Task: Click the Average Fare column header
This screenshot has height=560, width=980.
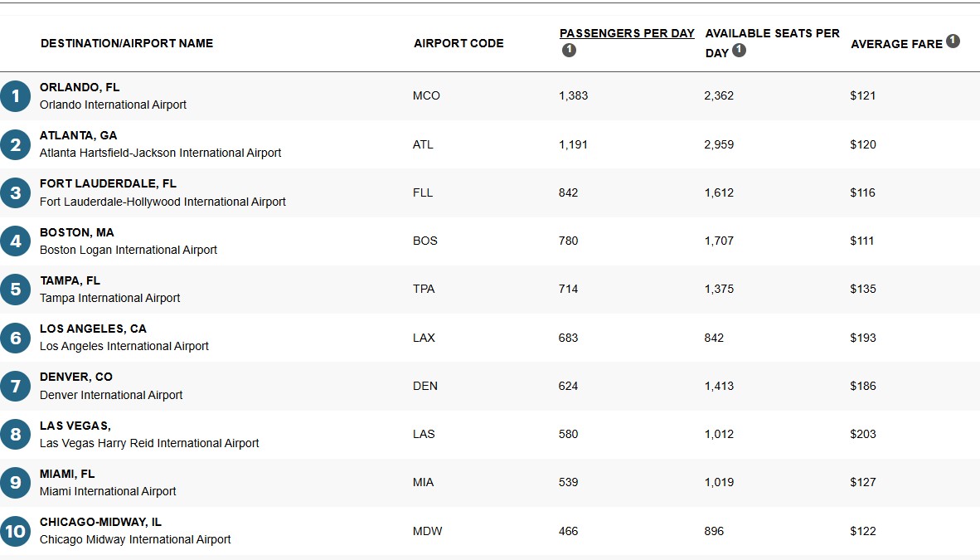Action: 896,44
